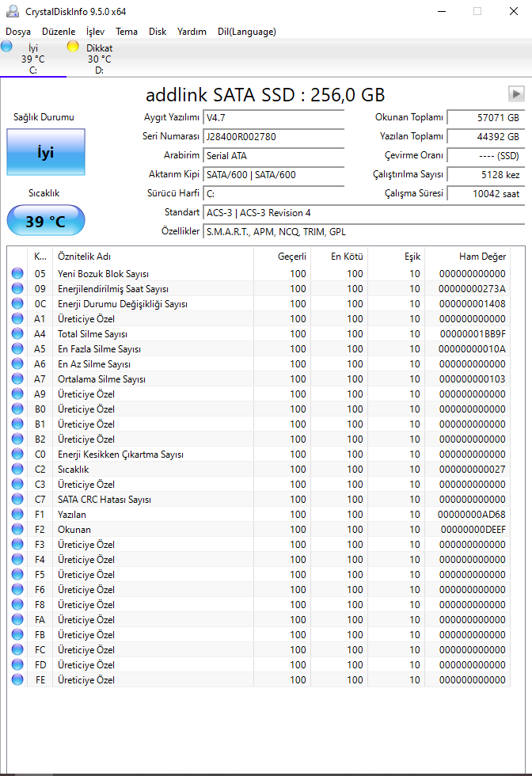Click the Ham Değer column header
532x776 pixels.
coord(467,257)
